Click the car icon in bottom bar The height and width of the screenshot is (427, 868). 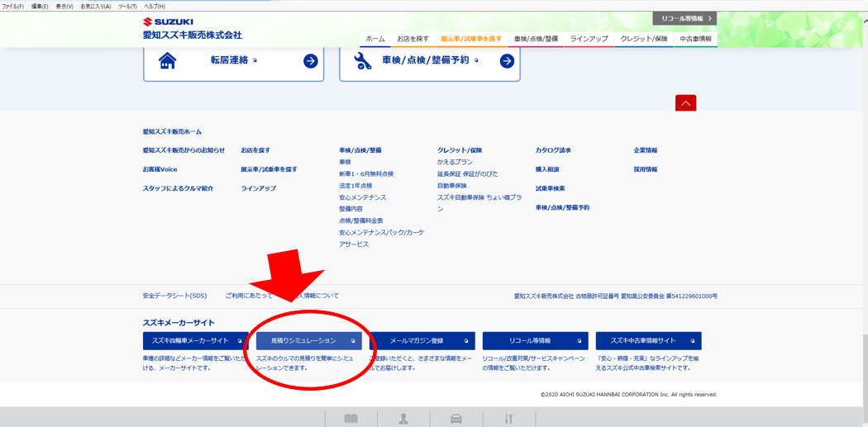tap(456, 419)
